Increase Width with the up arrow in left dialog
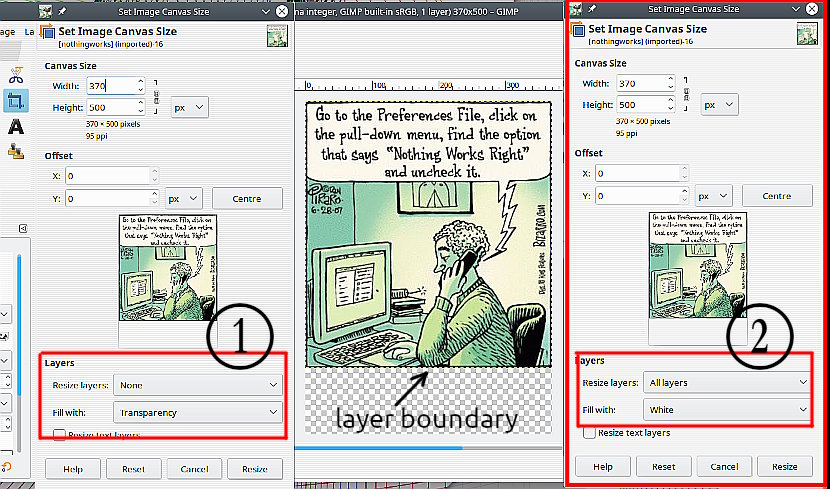 (x=140, y=82)
